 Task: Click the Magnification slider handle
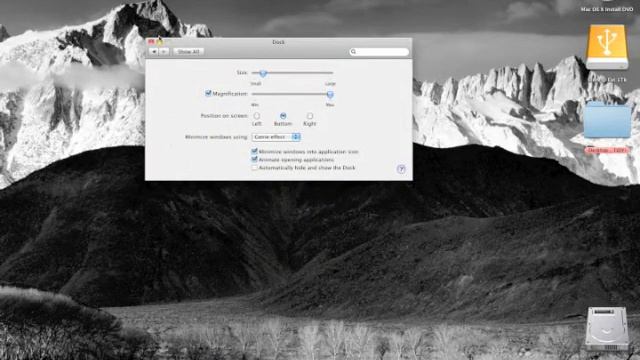(x=330, y=95)
